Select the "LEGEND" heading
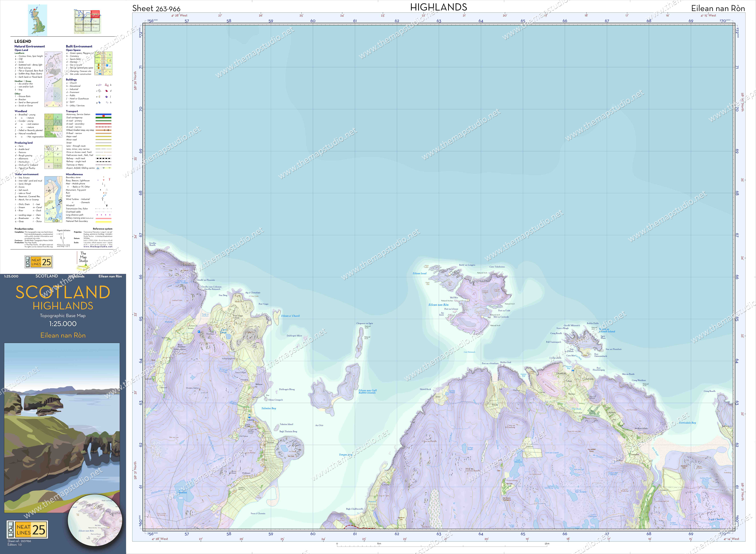Screen dimensions: 756x554 tap(23, 41)
